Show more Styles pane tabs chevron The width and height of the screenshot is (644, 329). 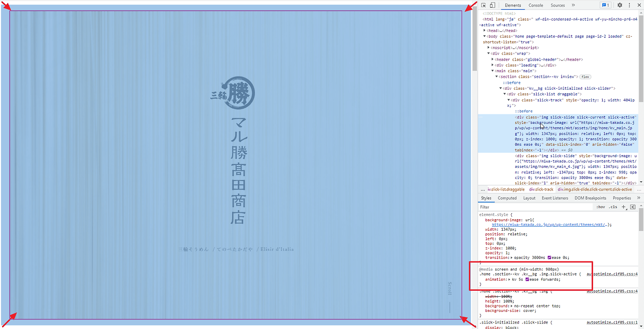(x=639, y=198)
